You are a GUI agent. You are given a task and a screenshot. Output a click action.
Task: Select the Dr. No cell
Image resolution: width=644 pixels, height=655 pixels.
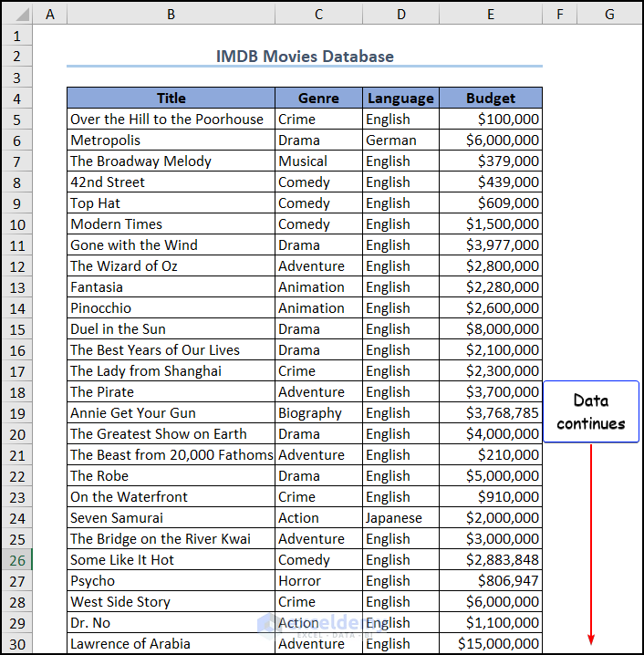[x=171, y=622]
